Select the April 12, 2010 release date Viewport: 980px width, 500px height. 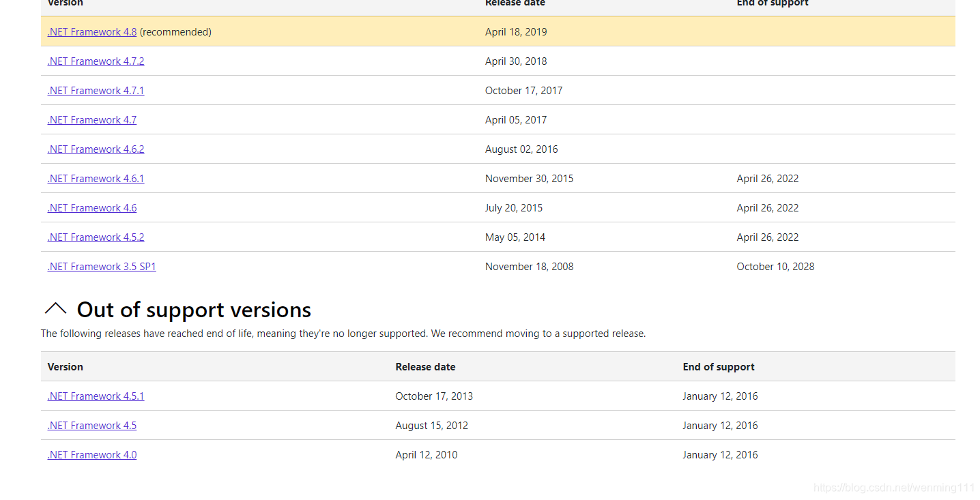coord(427,455)
